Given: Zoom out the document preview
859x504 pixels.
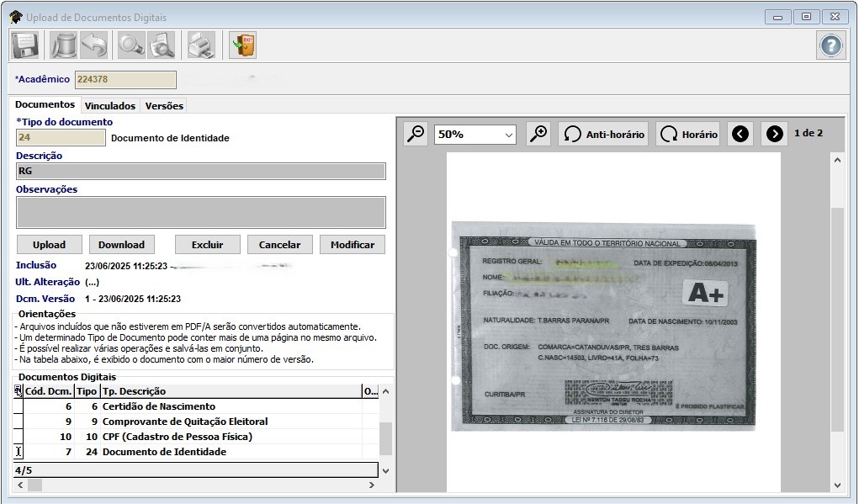Looking at the screenshot, I should tap(416, 134).
